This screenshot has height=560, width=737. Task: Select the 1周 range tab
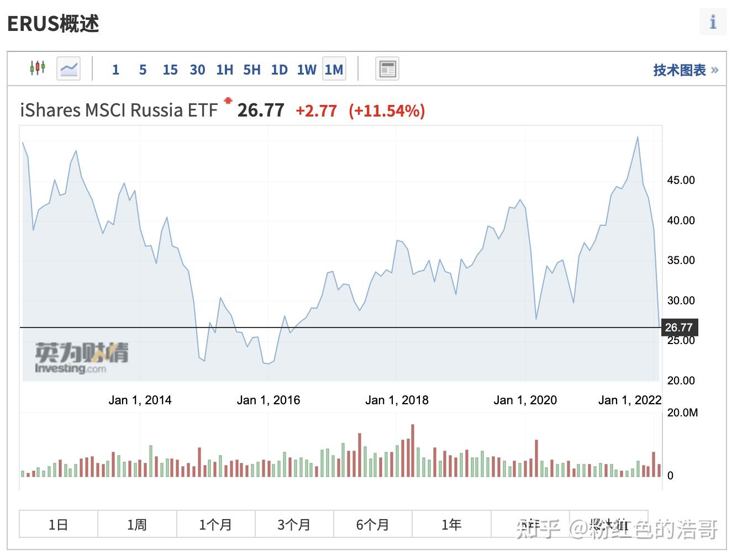click(137, 524)
